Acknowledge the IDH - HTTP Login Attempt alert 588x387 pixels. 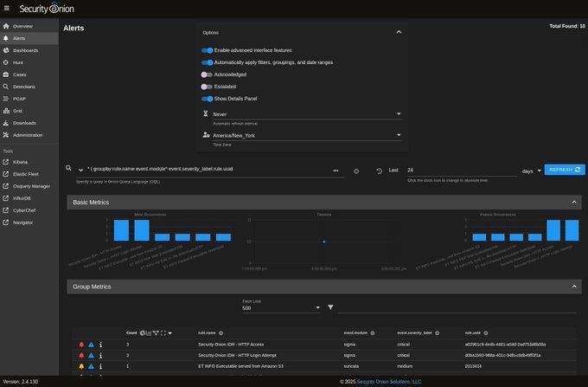[81, 355]
